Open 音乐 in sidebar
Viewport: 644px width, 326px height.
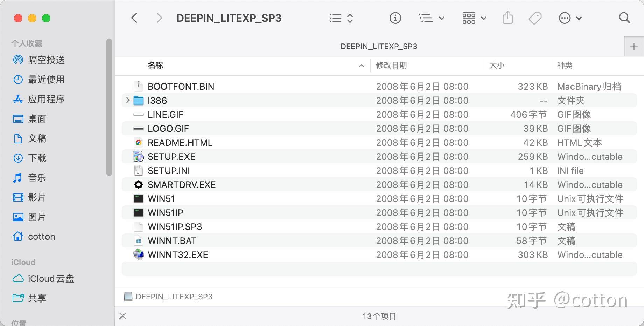pyautogui.click(x=30, y=178)
